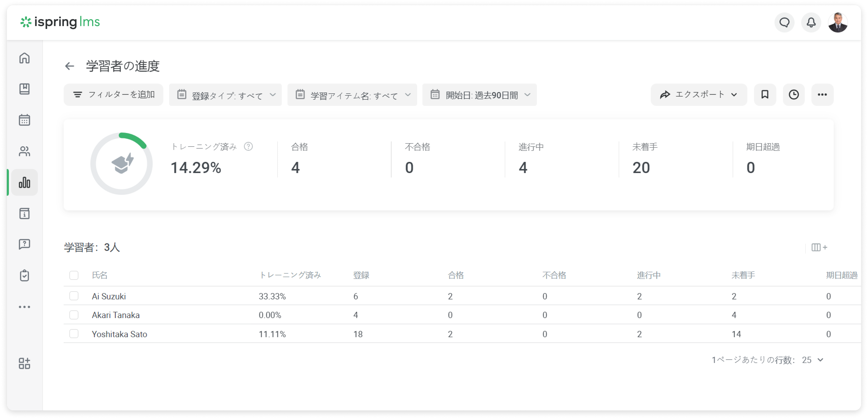Expand the 登録タイプ filter dropdown
868x419 pixels.
point(225,95)
